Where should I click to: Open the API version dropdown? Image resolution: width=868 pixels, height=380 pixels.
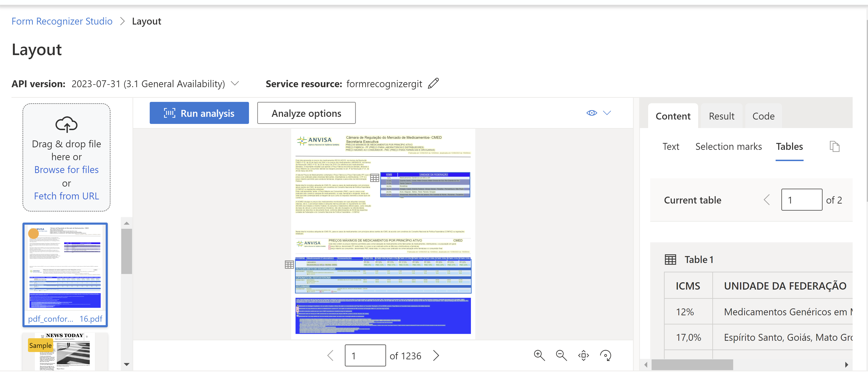coord(235,83)
